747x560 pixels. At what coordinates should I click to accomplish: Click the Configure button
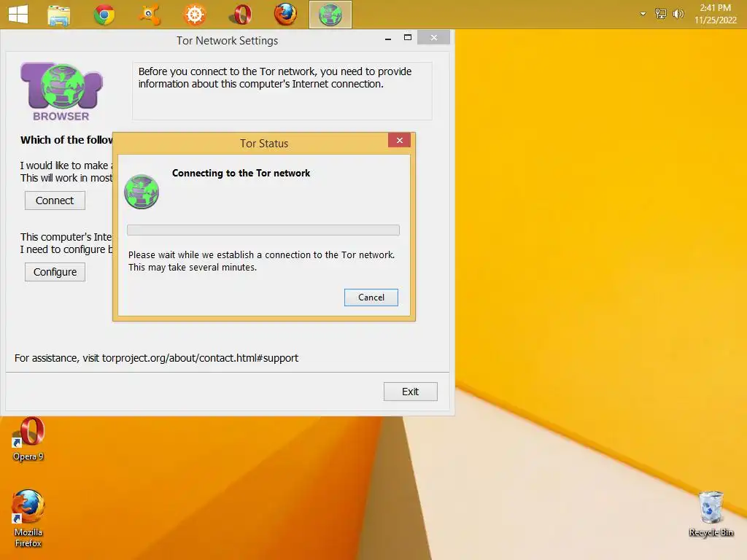(x=55, y=272)
